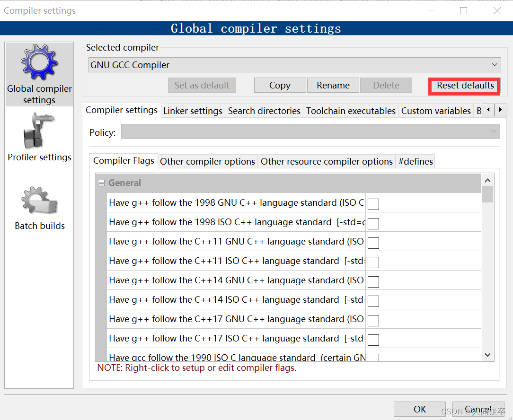Click Cancel to discard changes
This screenshot has height=420, width=513.
coord(478,409)
